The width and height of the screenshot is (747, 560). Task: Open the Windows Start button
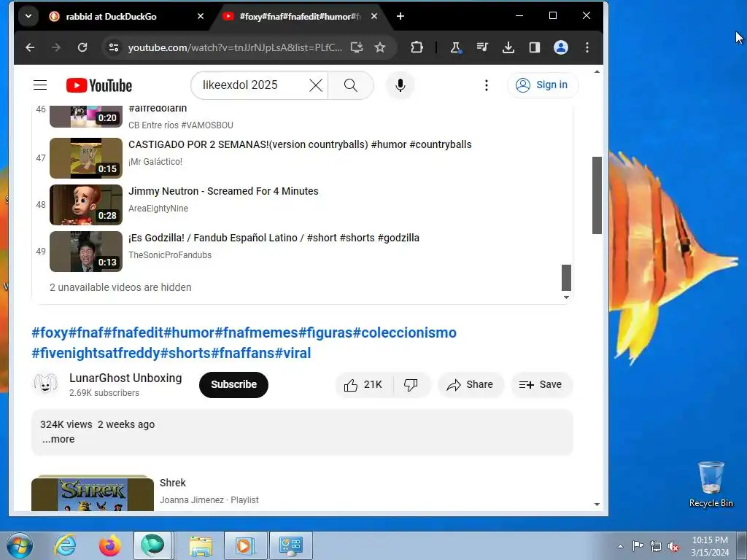pyautogui.click(x=19, y=545)
